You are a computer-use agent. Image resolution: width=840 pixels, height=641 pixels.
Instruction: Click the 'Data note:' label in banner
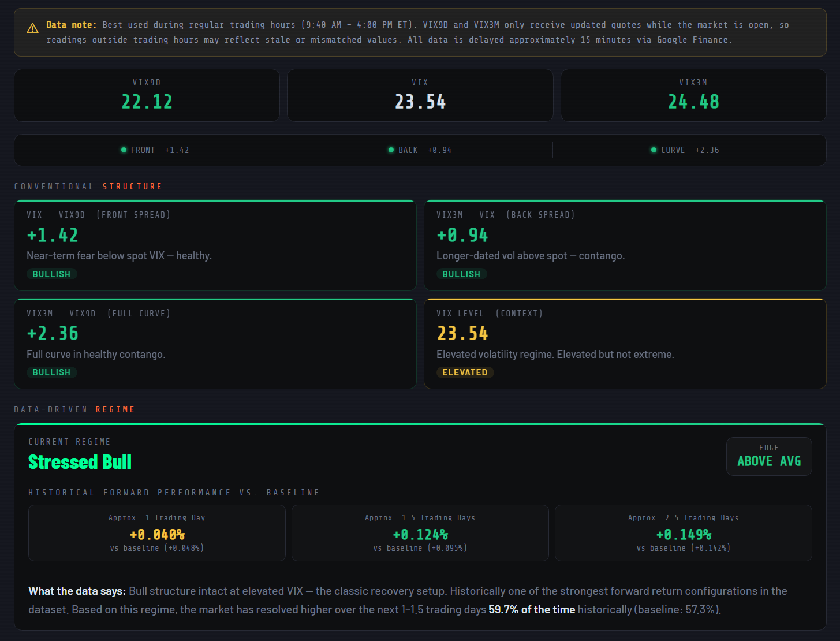[72, 25]
